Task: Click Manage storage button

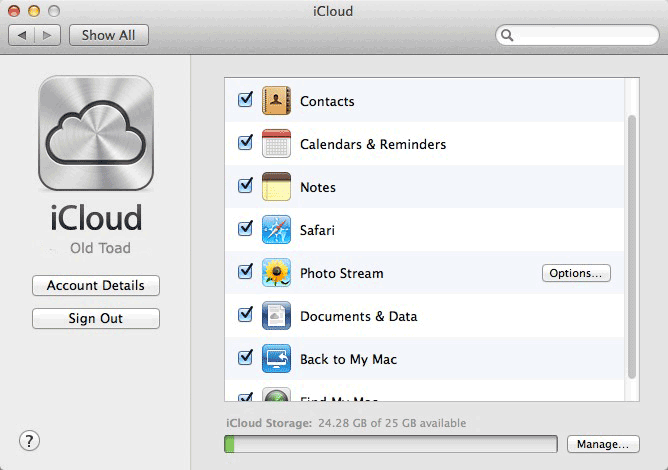Action: coord(603,444)
